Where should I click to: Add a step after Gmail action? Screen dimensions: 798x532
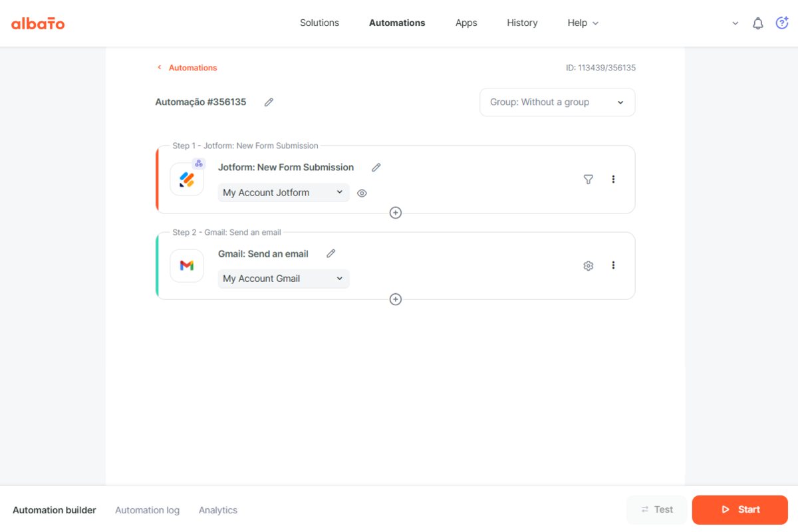(396, 299)
